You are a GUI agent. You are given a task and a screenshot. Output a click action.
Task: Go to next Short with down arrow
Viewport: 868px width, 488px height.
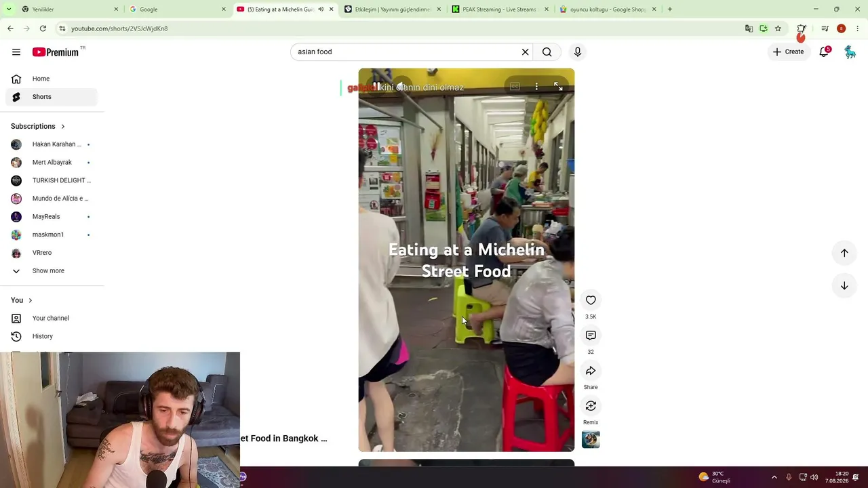click(x=844, y=286)
